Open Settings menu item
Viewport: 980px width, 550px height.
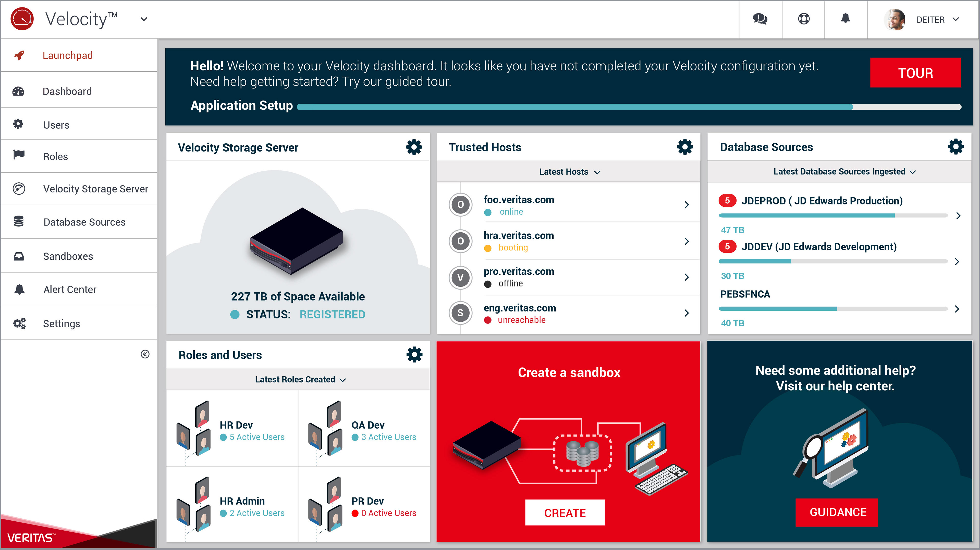(61, 324)
